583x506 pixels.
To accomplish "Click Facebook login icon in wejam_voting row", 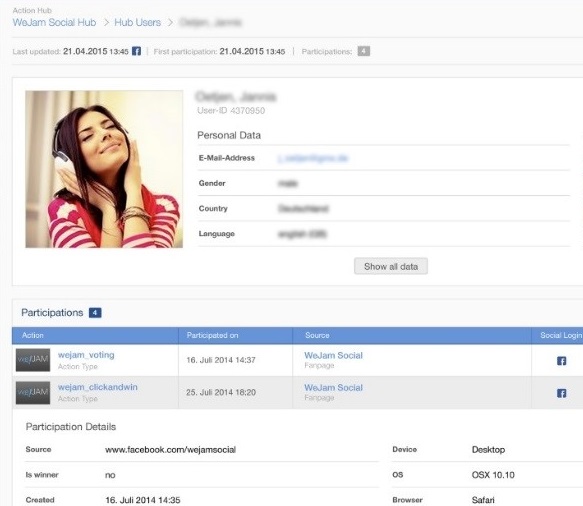I will click(561, 361).
